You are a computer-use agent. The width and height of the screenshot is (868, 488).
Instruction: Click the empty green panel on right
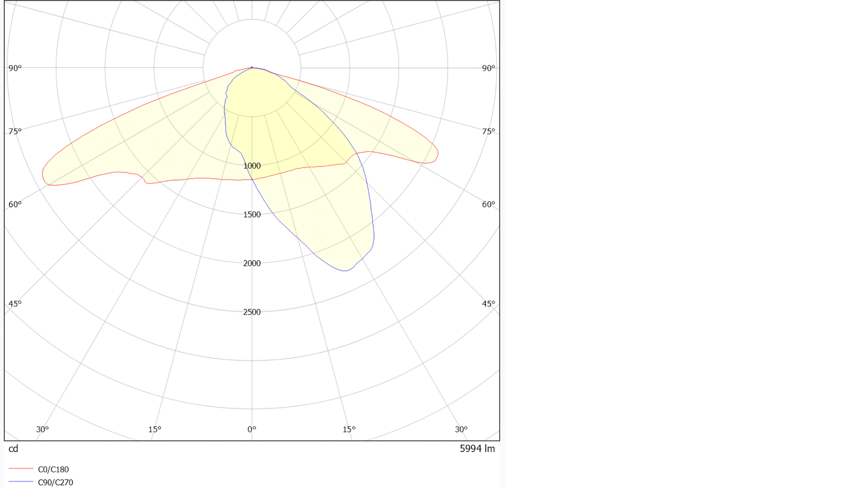click(686, 244)
